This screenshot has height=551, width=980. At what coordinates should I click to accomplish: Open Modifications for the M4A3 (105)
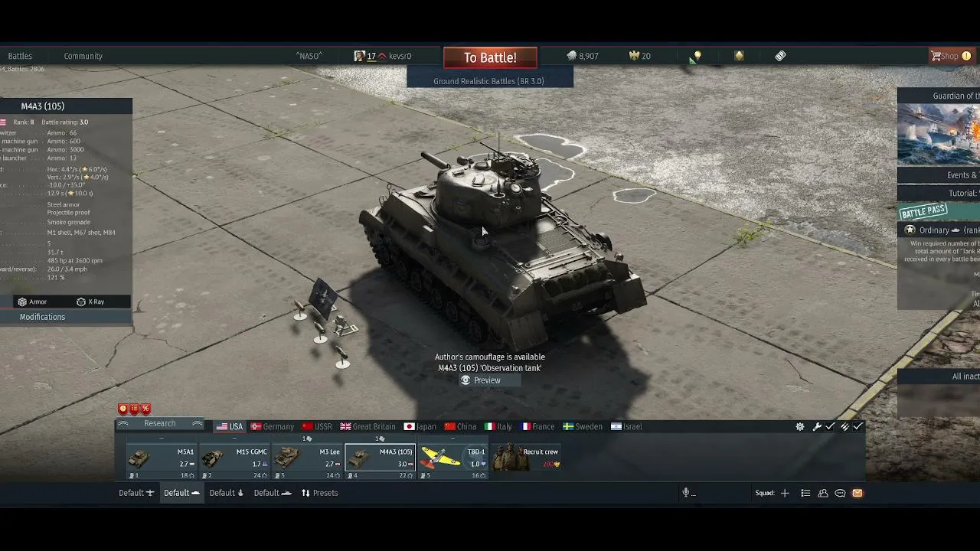[x=42, y=317]
